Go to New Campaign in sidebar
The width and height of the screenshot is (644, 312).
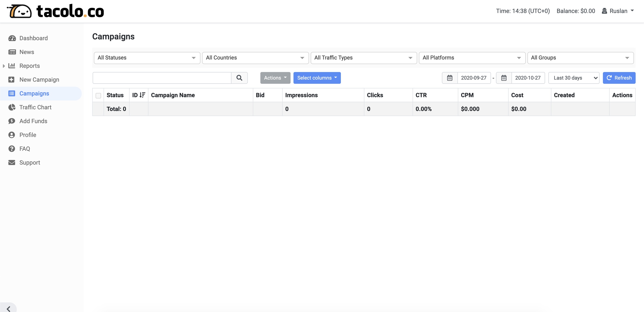[39, 80]
